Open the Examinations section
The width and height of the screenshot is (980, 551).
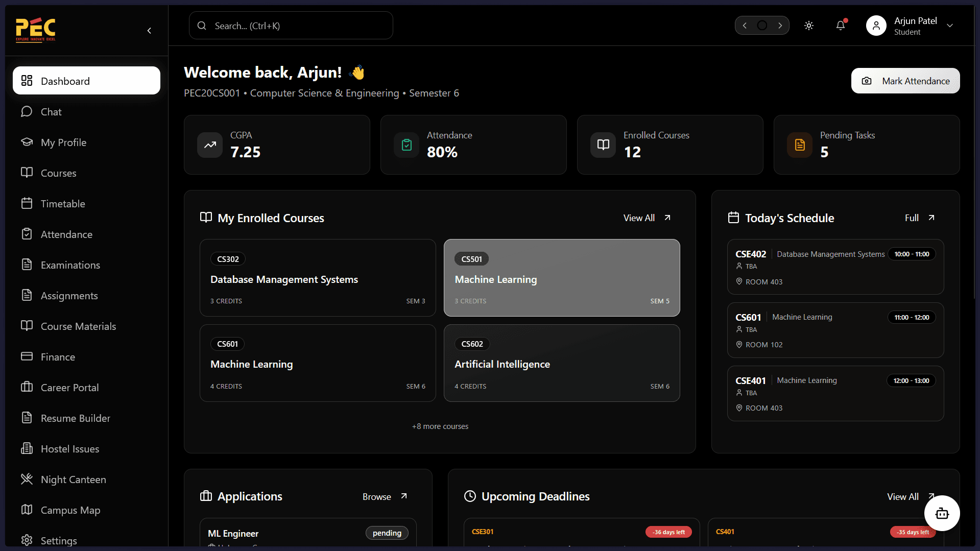coord(70,265)
